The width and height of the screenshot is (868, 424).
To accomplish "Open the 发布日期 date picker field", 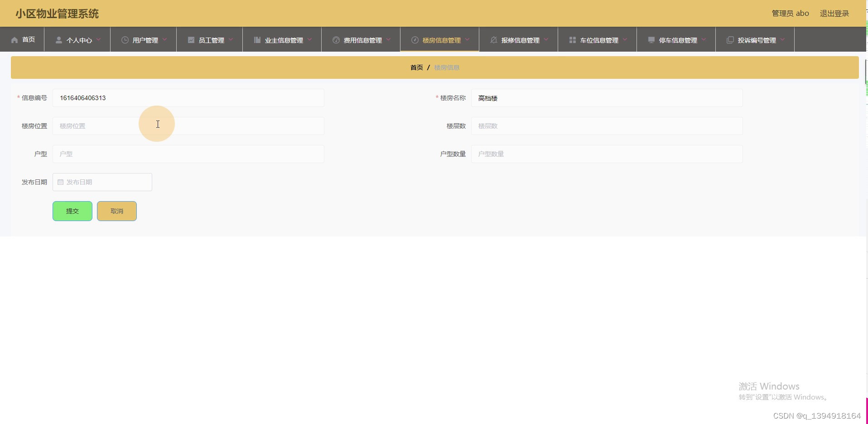I will pyautogui.click(x=102, y=182).
